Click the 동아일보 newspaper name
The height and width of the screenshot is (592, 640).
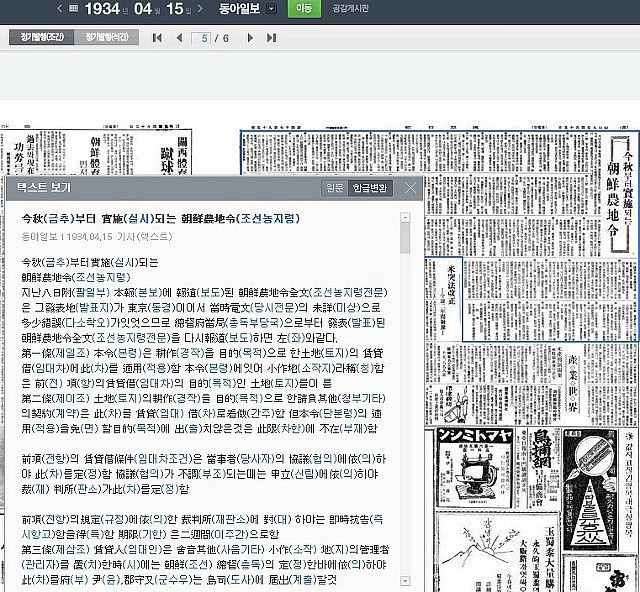(x=239, y=9)
